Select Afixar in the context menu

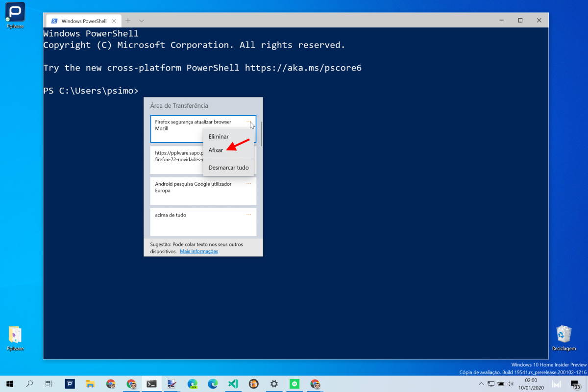coord(216,150)
